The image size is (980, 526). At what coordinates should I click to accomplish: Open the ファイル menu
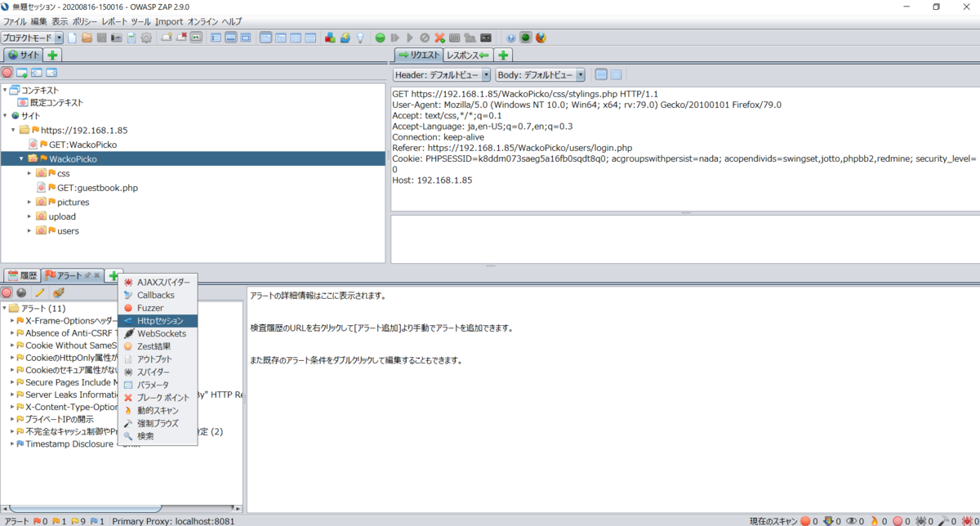pos(16,21)
